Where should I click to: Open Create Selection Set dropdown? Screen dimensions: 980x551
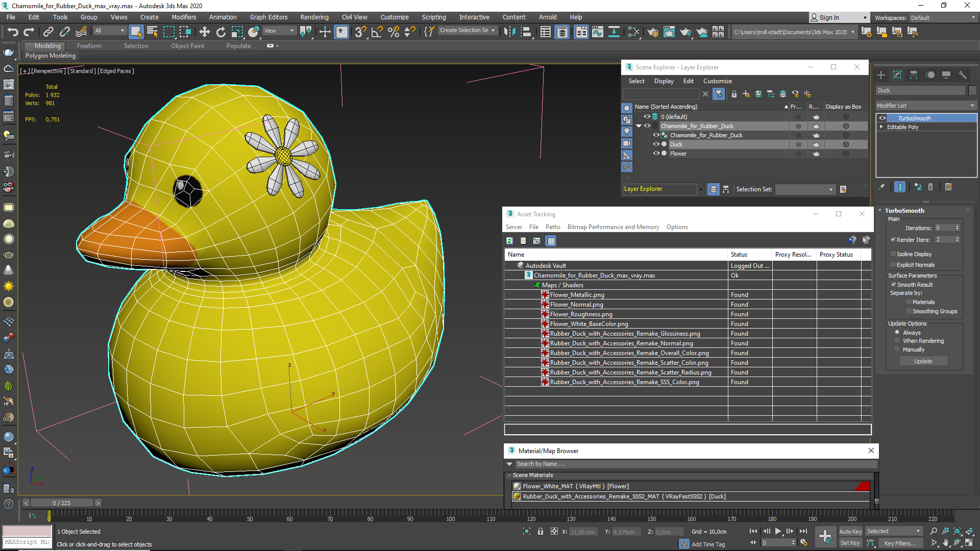[468, 31]
